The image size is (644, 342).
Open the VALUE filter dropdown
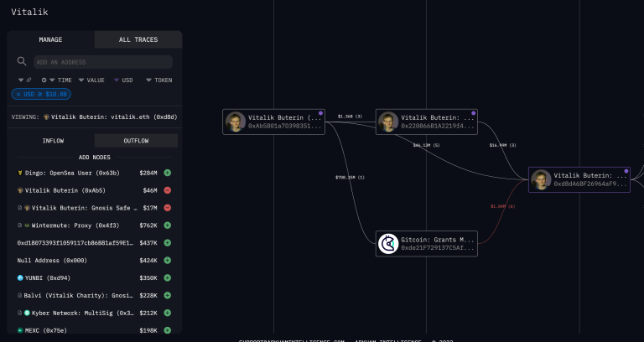coord(91,80)
